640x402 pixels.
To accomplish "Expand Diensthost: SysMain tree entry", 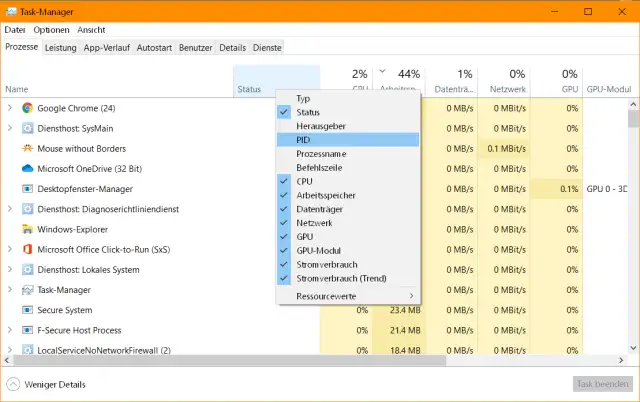I will point(10,128).
